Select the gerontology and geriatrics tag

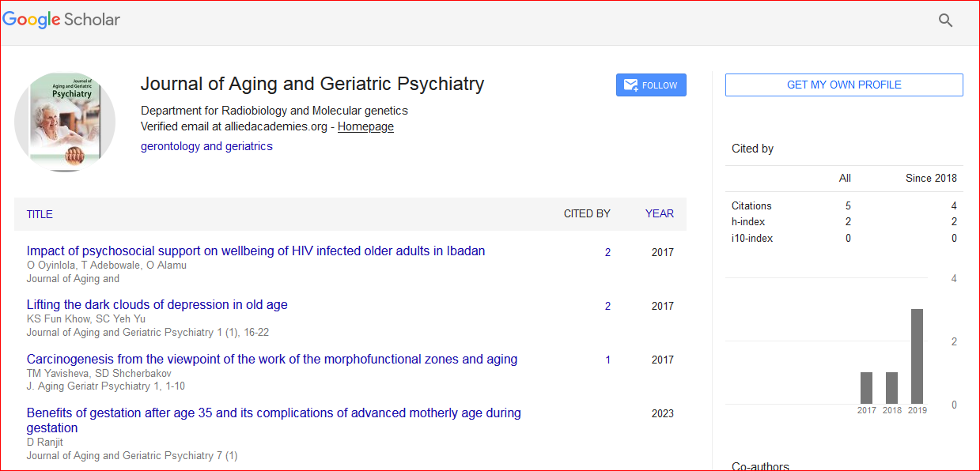(x=206, y=146)
